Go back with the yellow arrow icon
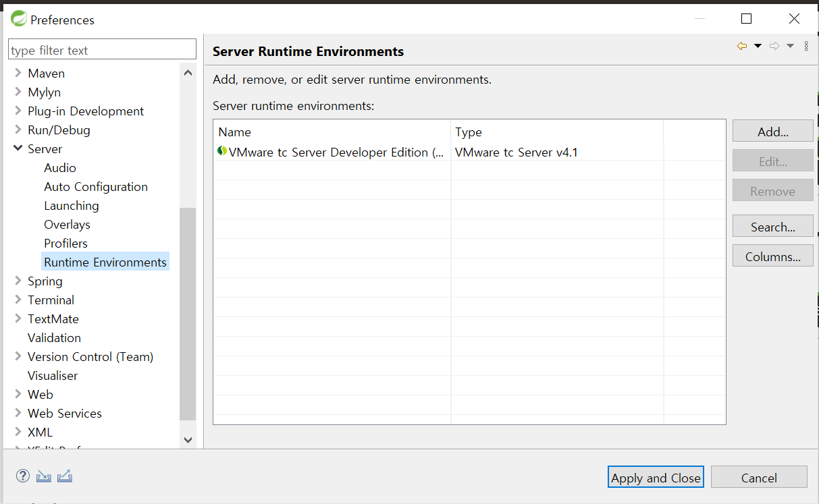The height and width of the screenshot is (504, 819). [x=742, y=46]
